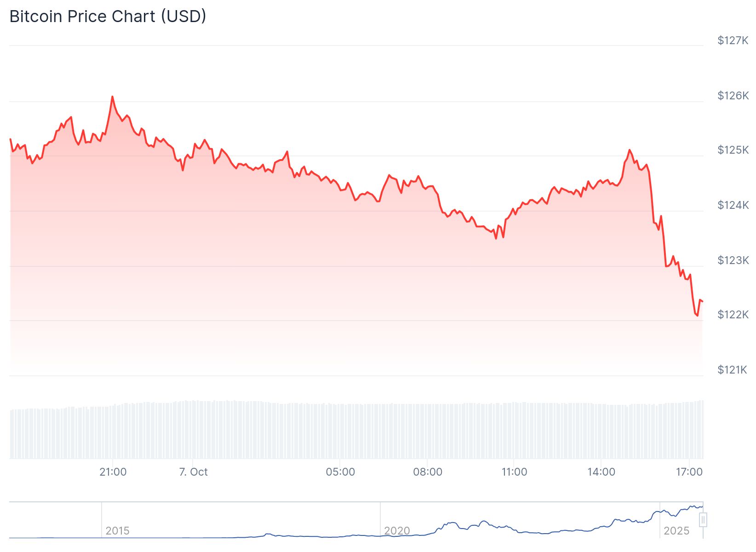Click the $127K price axis label
The height and width of the screenshot is (552, 756).
tap(733, 40)
